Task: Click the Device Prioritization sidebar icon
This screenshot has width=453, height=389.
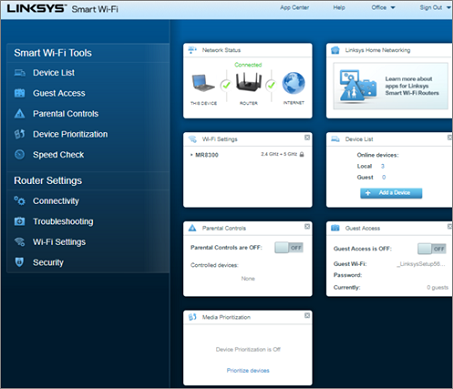Action: coord(20,134)
